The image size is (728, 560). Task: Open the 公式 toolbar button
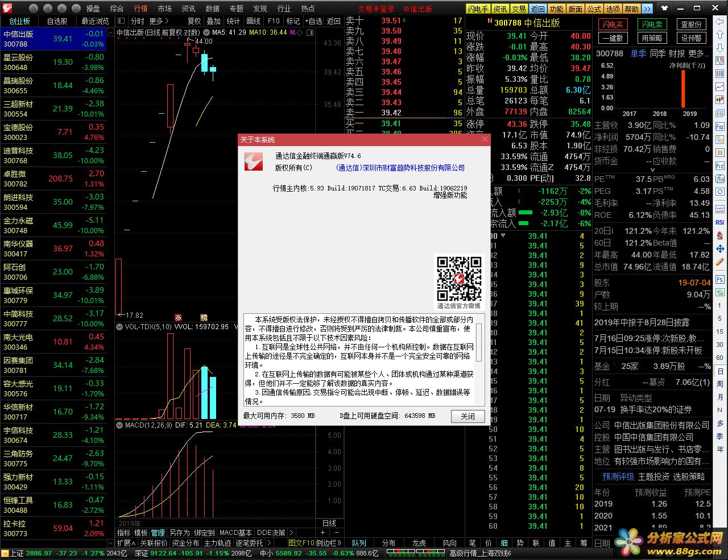(594, 9)
